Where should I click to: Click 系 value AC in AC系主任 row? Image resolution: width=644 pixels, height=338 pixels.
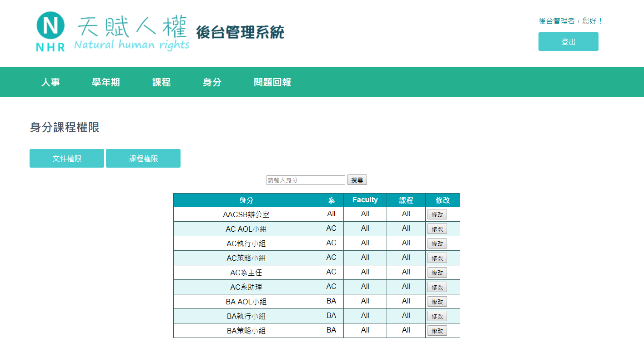(331, 272)
